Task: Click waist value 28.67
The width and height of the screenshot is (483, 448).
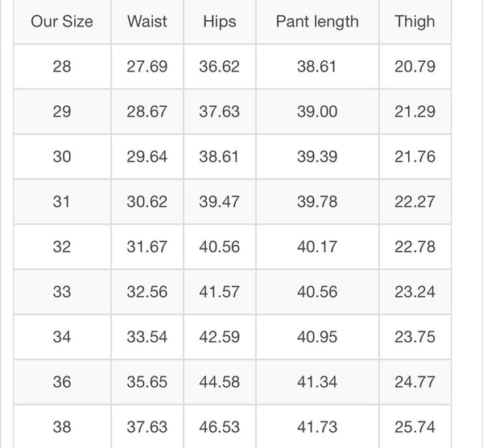Action: 147,112
